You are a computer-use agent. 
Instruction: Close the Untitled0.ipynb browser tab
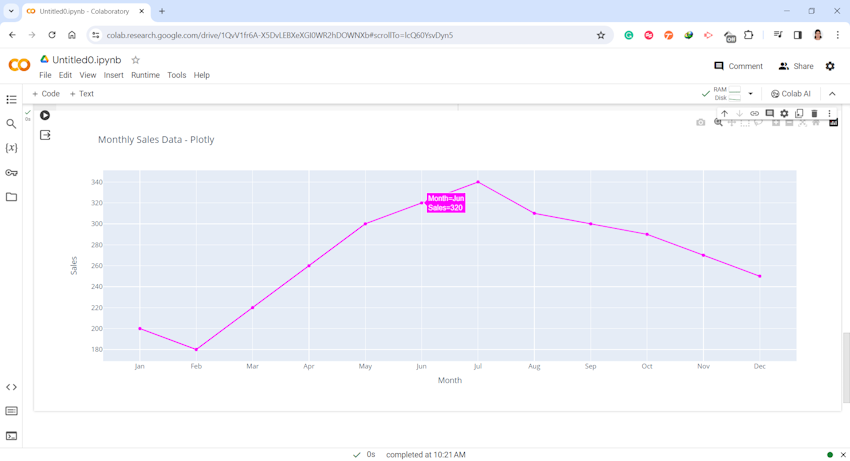click(x=141, y=11)
